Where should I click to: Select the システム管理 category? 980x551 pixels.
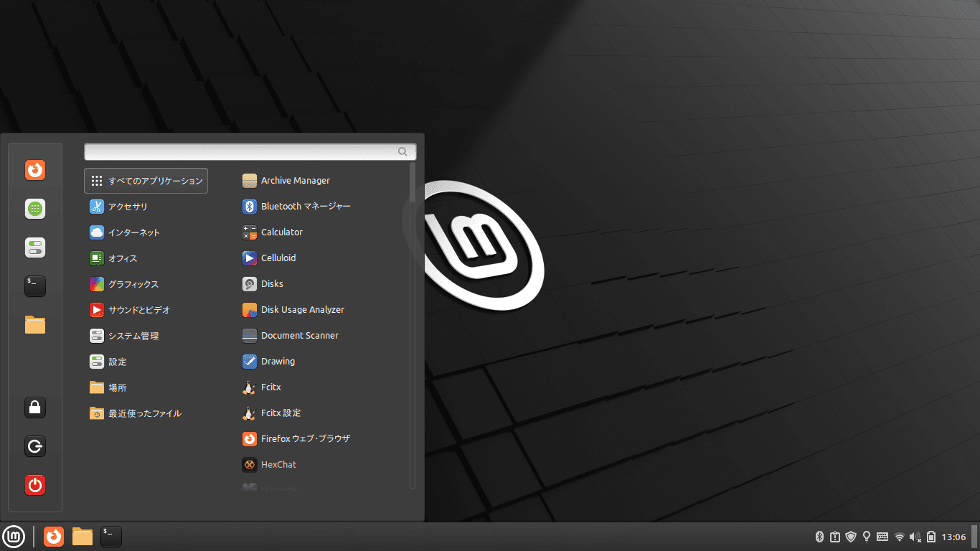point(146,336)
